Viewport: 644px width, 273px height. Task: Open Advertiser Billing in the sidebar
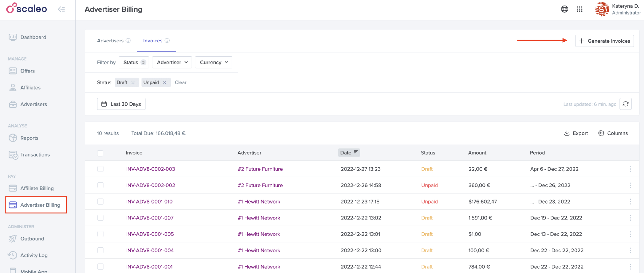(36, 205)
